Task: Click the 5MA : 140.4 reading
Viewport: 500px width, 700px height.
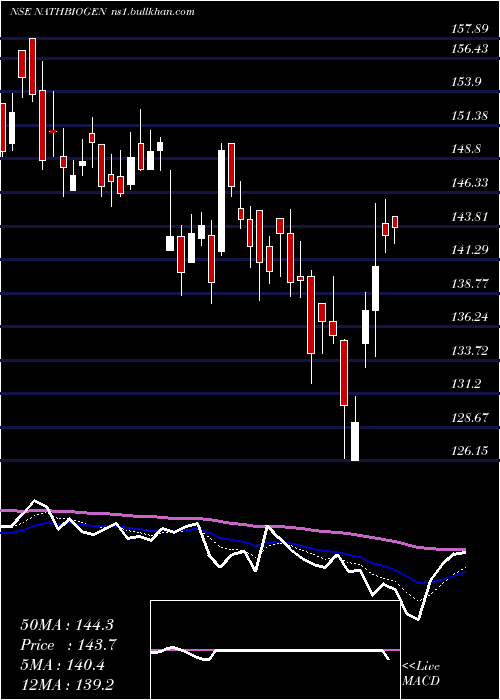Action: [x=62, y=665]
